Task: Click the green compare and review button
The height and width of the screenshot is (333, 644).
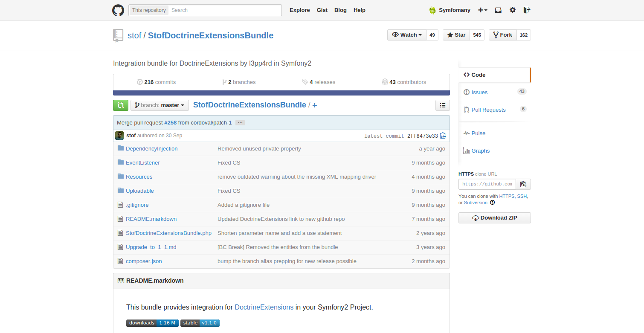Action: [x=121, y=105]
